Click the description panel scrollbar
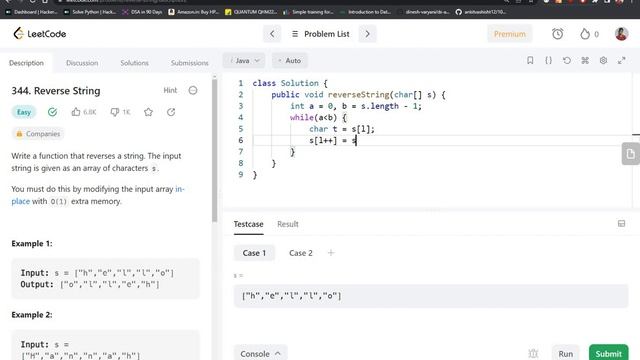Image resolution: width=640 pixels, height=360 pixels. tap(214, 150)
